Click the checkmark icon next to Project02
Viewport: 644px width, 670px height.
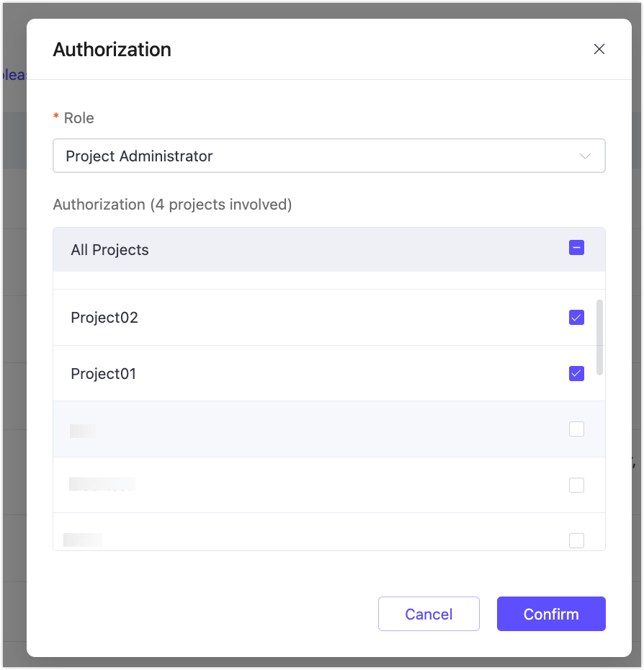[x=576, y=317]
